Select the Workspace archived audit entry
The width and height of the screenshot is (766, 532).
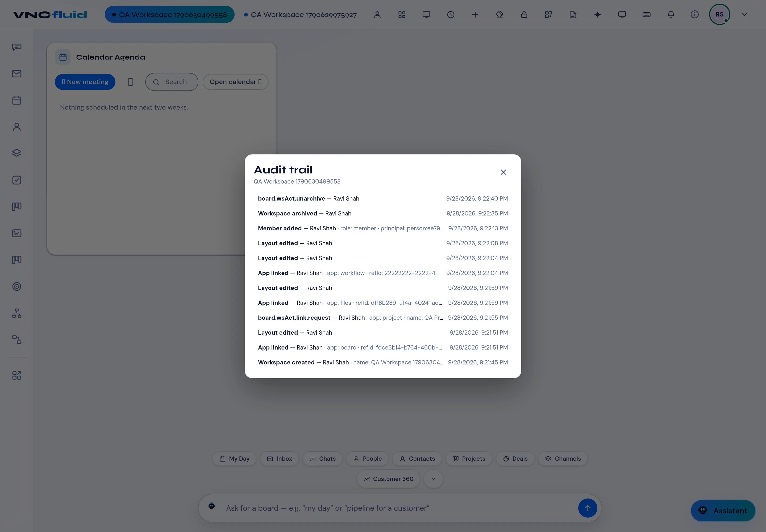click(x=383, y=213)
